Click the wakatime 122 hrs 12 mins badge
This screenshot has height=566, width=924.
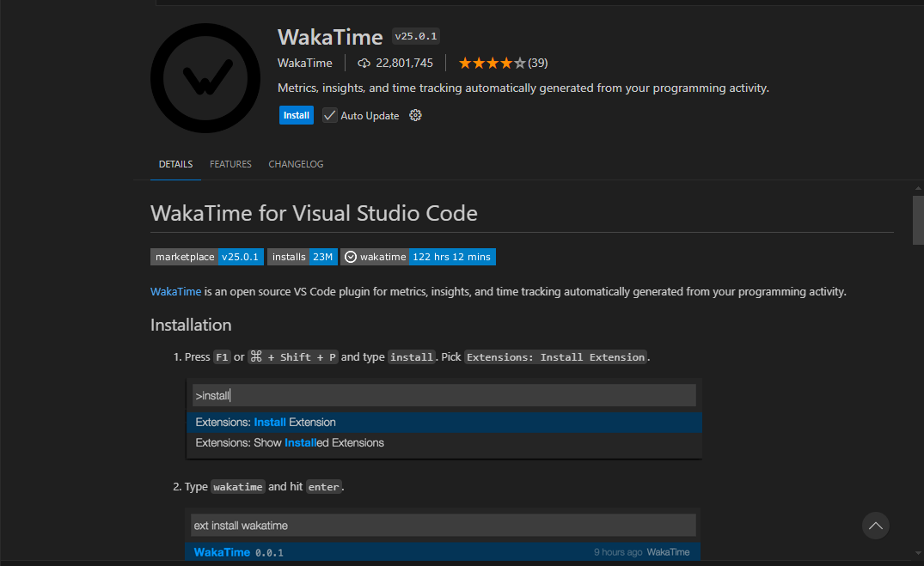[x=418, y=257]
